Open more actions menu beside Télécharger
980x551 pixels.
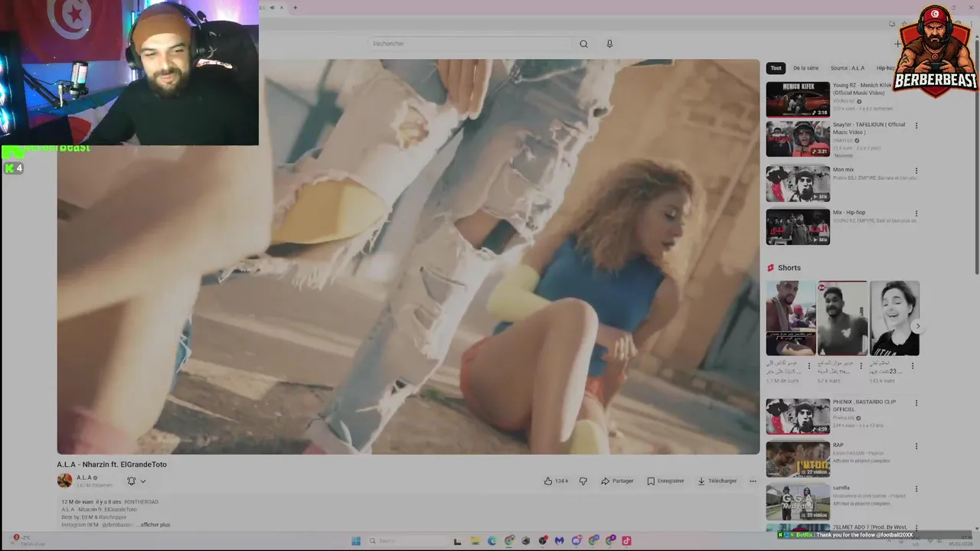click(753, 481)
